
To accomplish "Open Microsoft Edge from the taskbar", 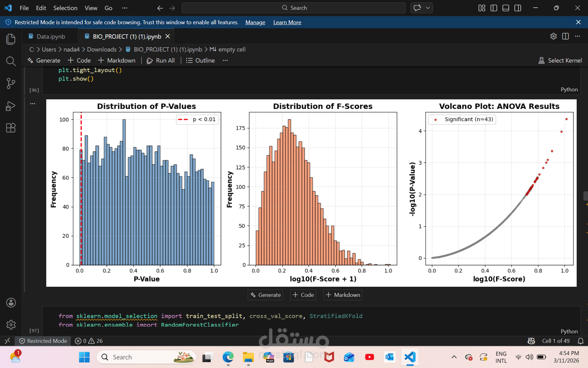I will 228,357.
